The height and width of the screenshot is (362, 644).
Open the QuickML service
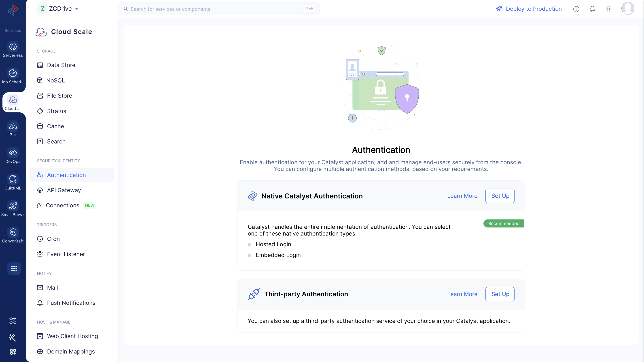tap(13, 182)
